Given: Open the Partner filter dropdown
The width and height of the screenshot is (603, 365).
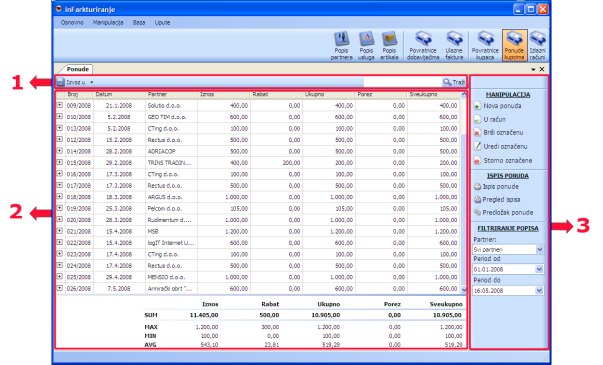Looking at the screenshot, I should coord(539,249).
